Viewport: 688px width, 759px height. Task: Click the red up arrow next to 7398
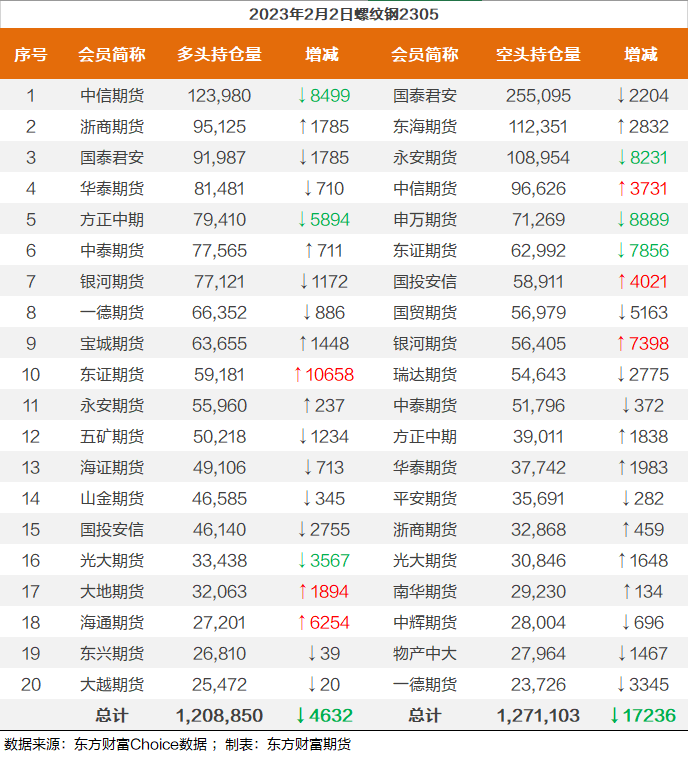(x=621, y=344)
